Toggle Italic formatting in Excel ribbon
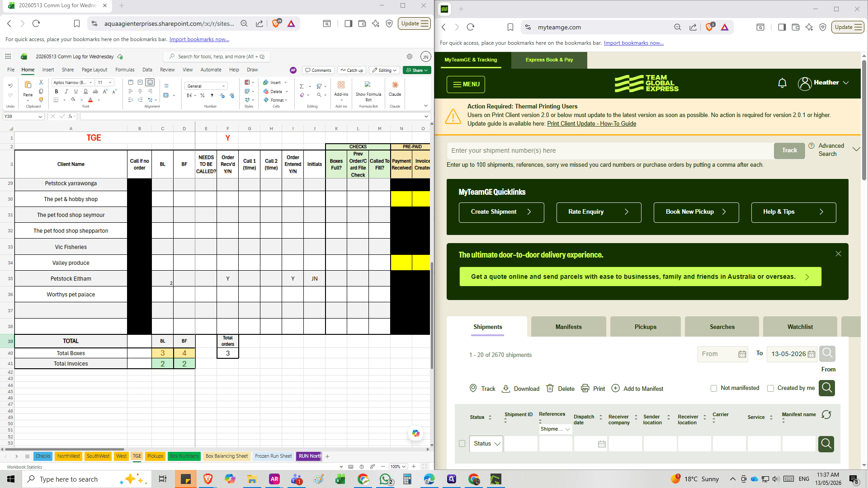This screenshot has height=488, width=868. tap(66, 91)
